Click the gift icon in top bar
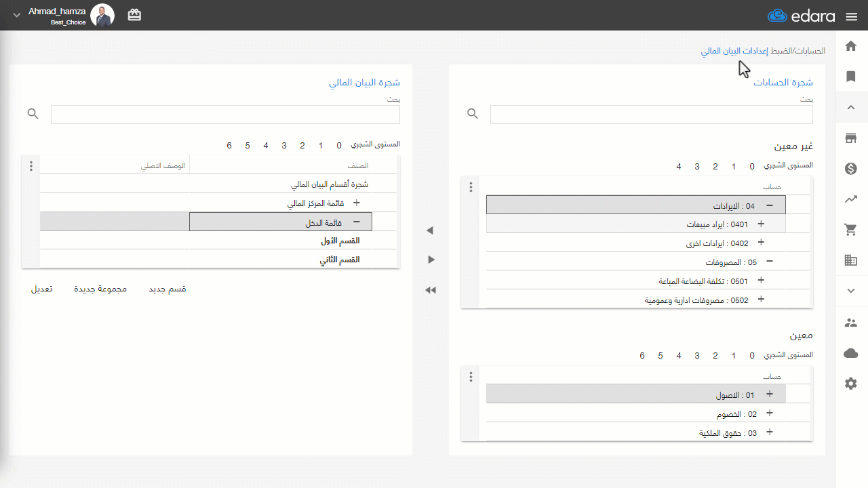The height and width of the screenshot is (488, 868). 134,15
